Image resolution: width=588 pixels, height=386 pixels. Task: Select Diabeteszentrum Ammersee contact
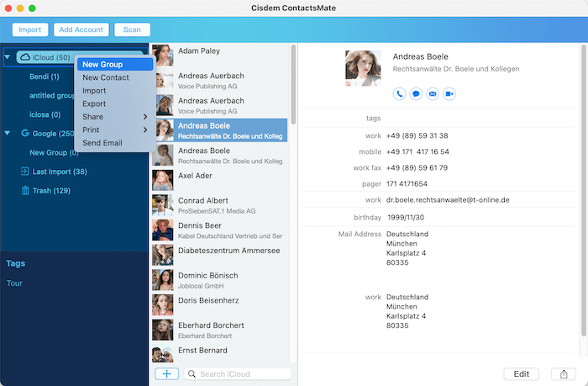[220, 255]
